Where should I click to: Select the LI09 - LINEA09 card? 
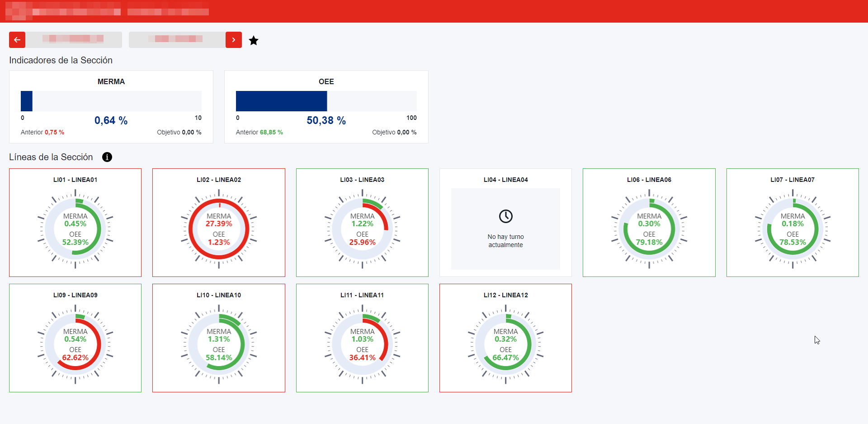(75, 338)
